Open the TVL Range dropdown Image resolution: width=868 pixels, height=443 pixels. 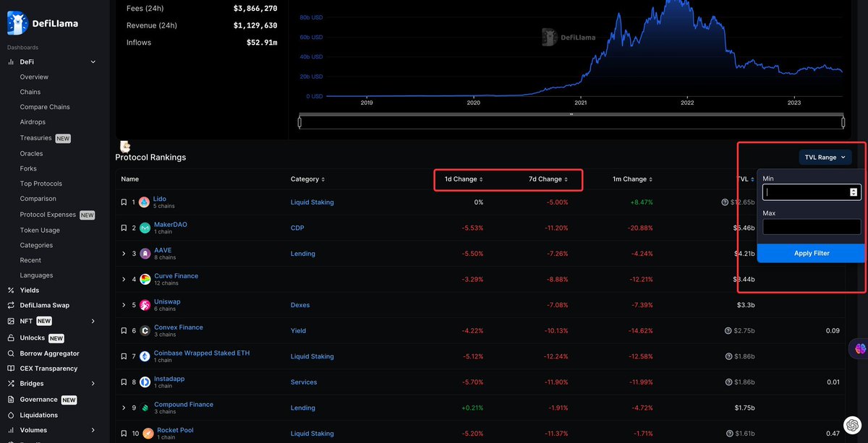pyautogui.click(x=825, y=157)
